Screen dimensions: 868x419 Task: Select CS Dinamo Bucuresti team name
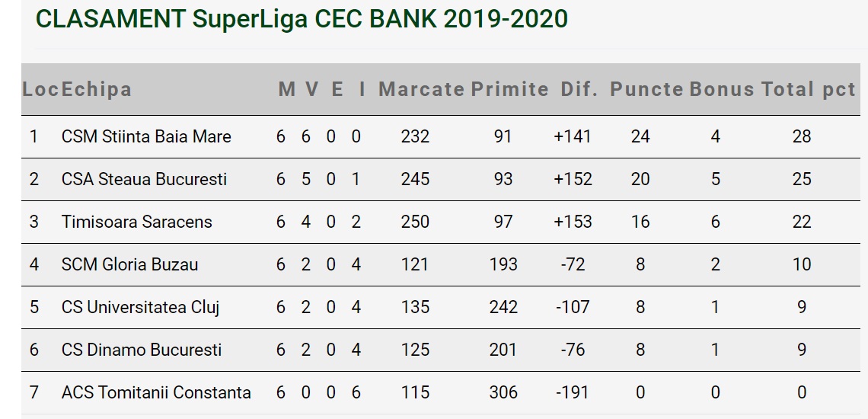tap(142, 350)
